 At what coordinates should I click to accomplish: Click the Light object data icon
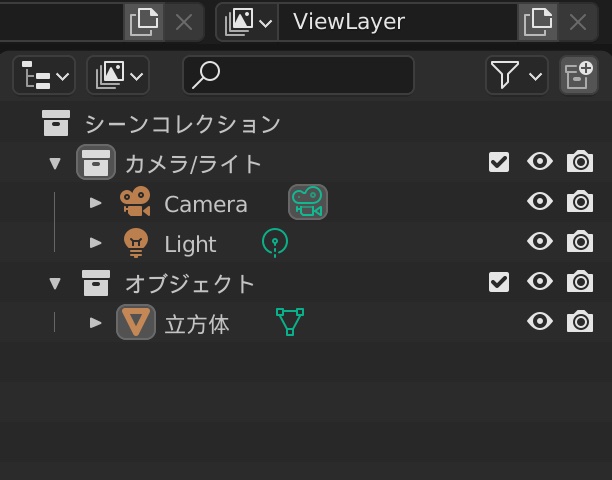click(x=275, y=242)
